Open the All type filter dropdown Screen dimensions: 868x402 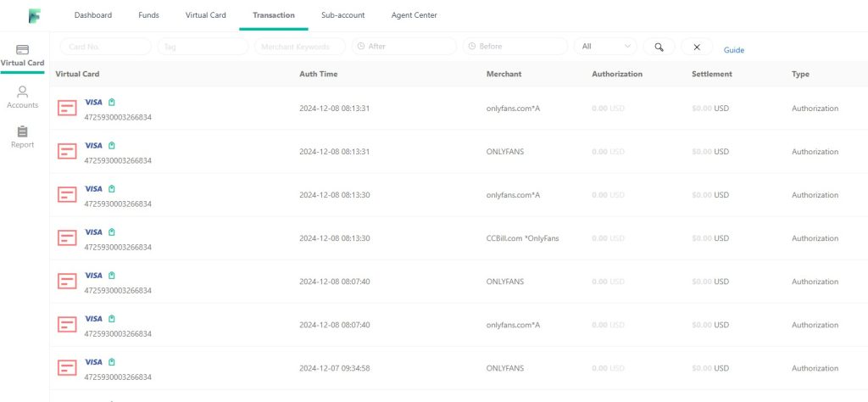click(x=605, y=47)
